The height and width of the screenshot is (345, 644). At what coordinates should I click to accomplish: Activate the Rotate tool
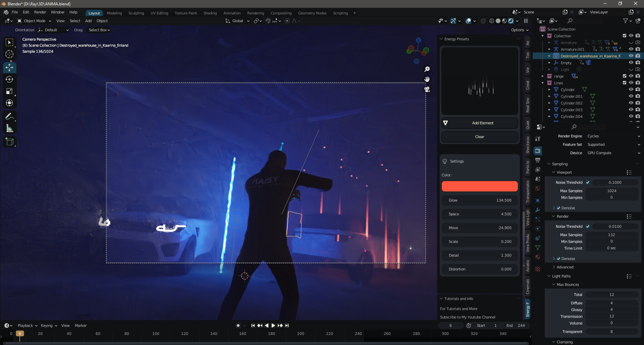10,79
